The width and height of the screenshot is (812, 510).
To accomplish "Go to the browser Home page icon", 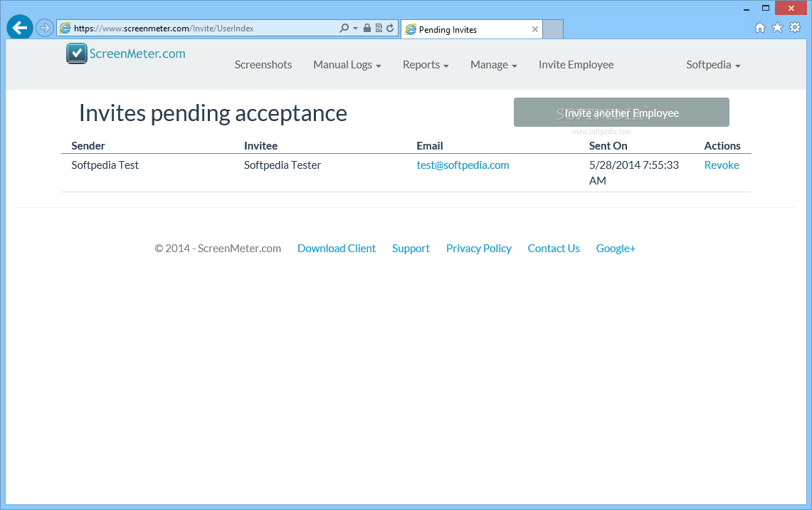I will tap(760, 28).
